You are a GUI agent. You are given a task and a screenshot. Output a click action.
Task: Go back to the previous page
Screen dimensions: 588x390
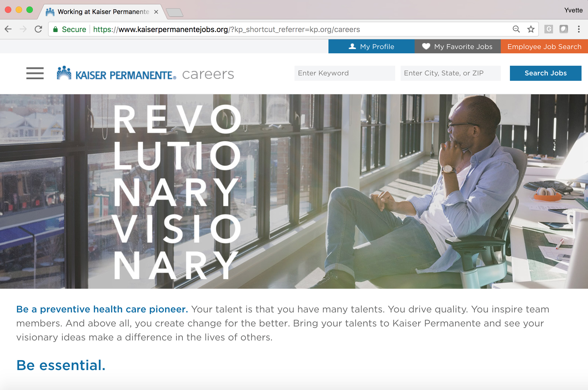(x=8, y=29)
